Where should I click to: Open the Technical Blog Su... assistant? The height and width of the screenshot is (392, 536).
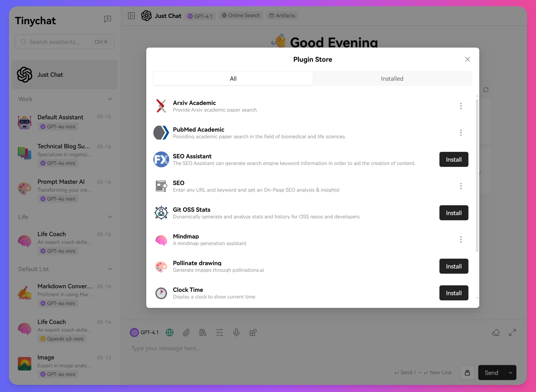tap(65, 155)
